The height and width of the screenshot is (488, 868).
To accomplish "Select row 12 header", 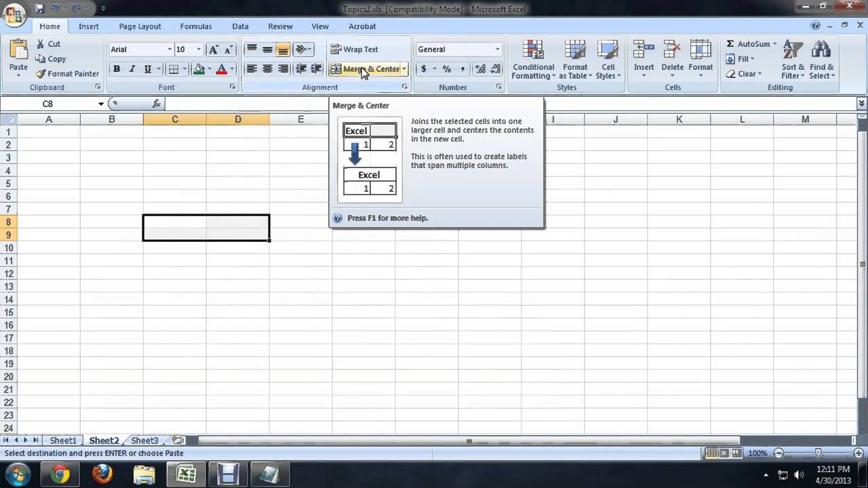I will click(x=8, y=274).
